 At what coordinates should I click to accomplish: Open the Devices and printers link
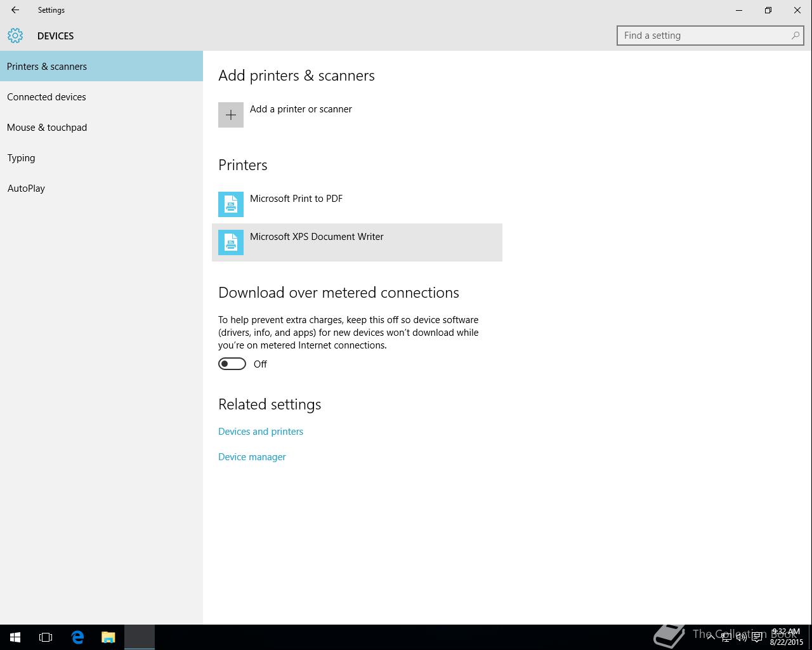tap(261, 432)
